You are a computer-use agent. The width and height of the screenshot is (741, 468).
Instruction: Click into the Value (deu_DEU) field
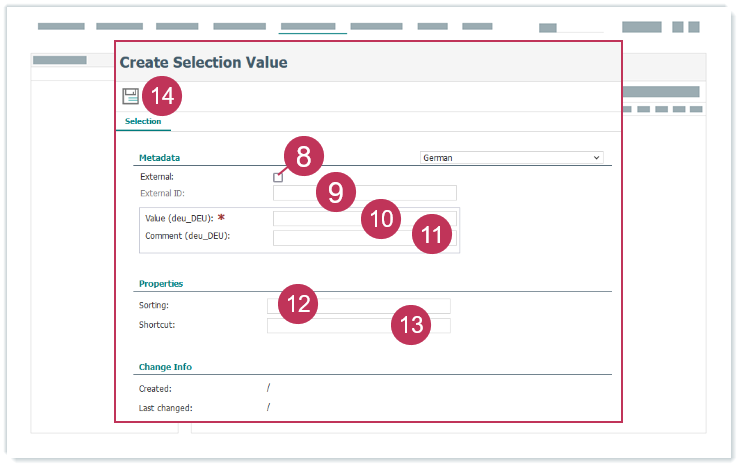[320, 217]
